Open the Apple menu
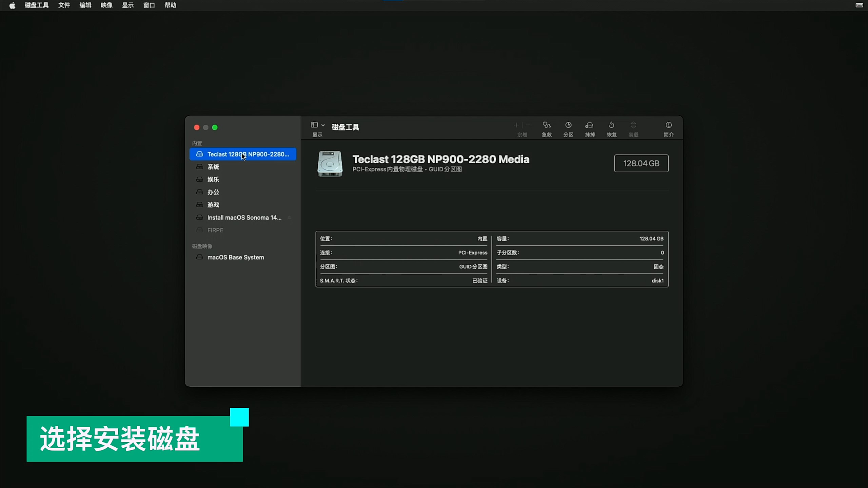This screenshot has width=868, height=488. click(12, 5)
